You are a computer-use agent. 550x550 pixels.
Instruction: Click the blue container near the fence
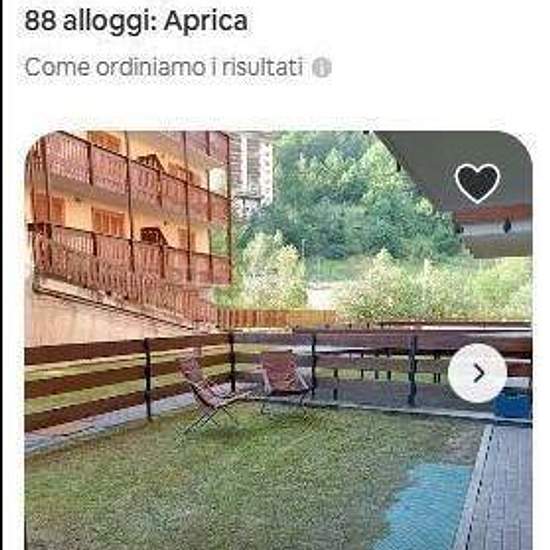513,403
